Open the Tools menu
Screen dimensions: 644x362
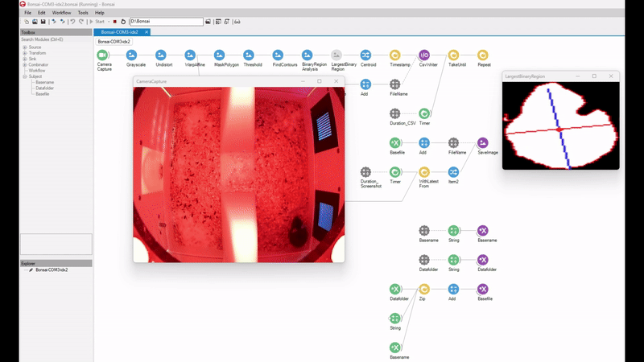[83, 13]
